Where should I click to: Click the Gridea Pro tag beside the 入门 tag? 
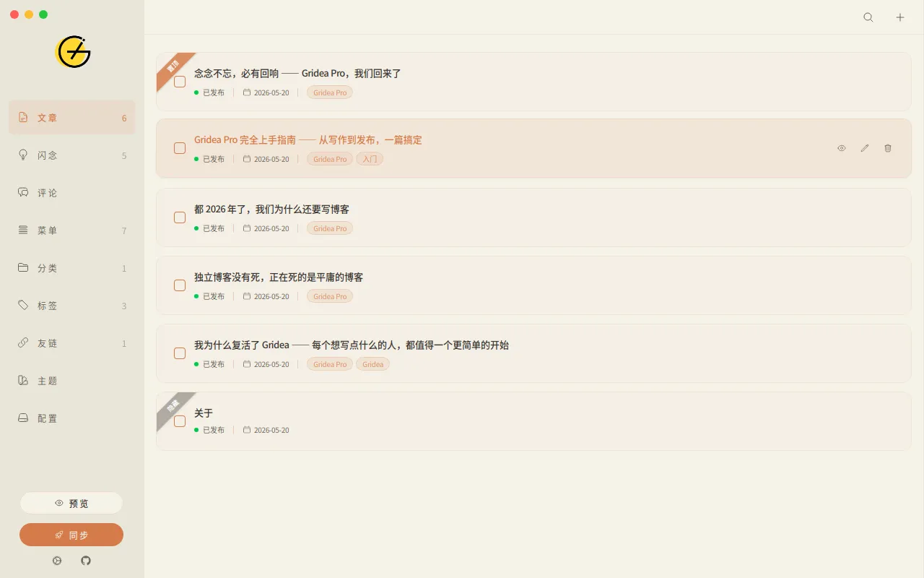pyautogui.click(x=330, y=159)
